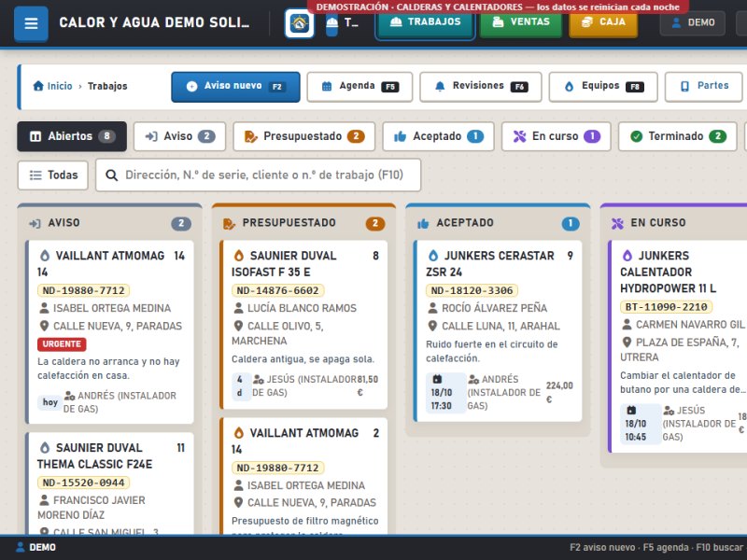Open the Agenda view
The image size is (747, 560).
pos(359,87)
